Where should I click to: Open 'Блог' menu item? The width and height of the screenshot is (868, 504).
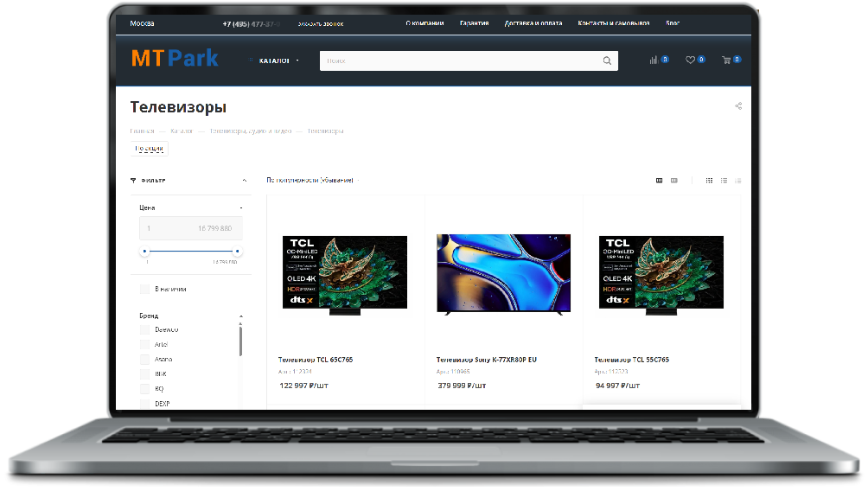673,23
